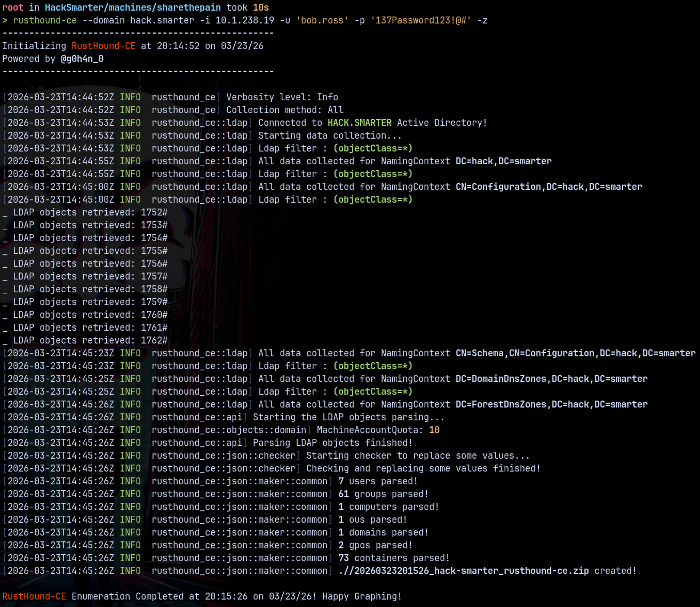The width and height of the screenshot is (700, 607).
Task: Select the HackSmarter/machines/sharethepain directory path
Action: [x=132, y=7]
